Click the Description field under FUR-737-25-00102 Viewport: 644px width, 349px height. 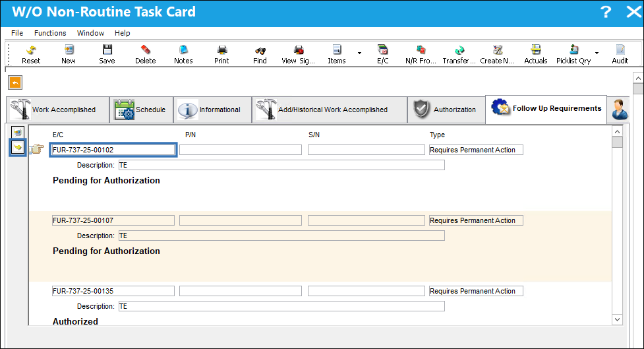coord(281,165)
